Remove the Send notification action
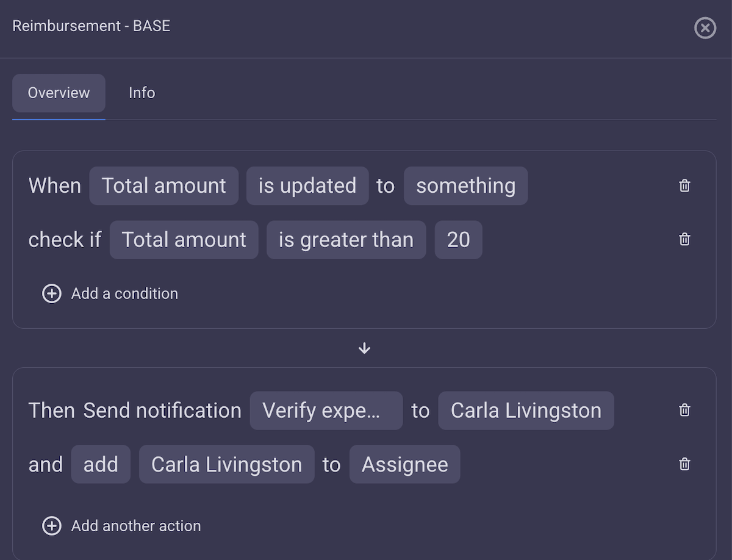Viewport: 732px width, 560px height. [x=684, y=410]
